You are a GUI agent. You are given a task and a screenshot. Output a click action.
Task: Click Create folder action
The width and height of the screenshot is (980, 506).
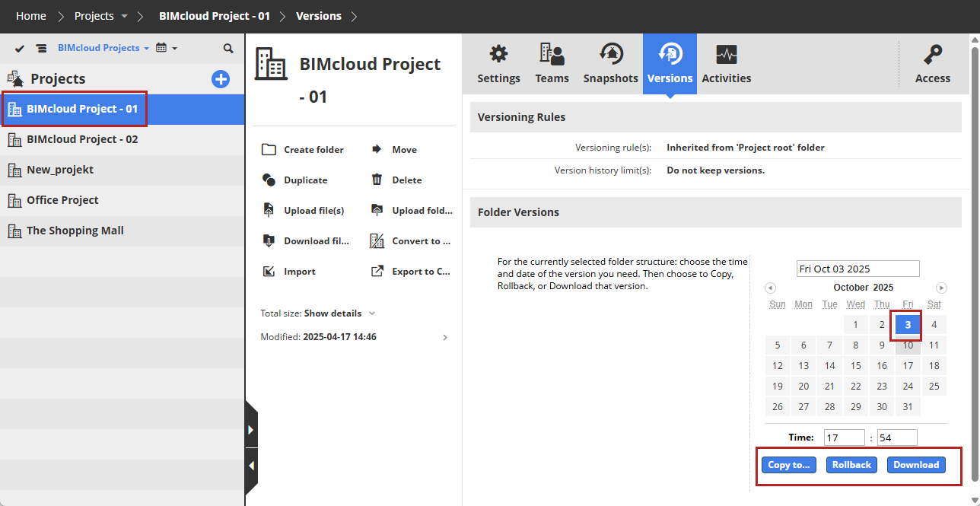pyautogui.click(x=303, y=150)
